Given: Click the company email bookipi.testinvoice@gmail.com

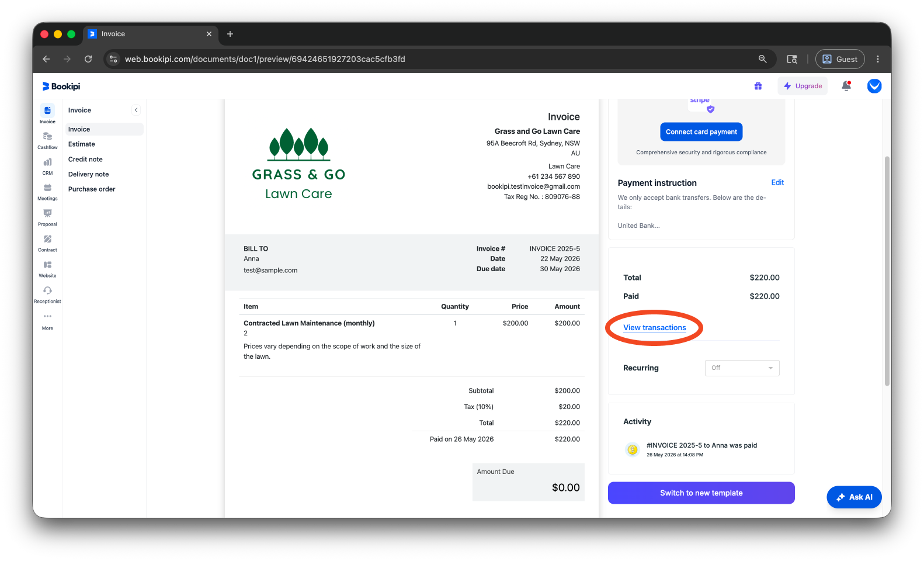Looking at the screenshot, I should click(533, 186).
